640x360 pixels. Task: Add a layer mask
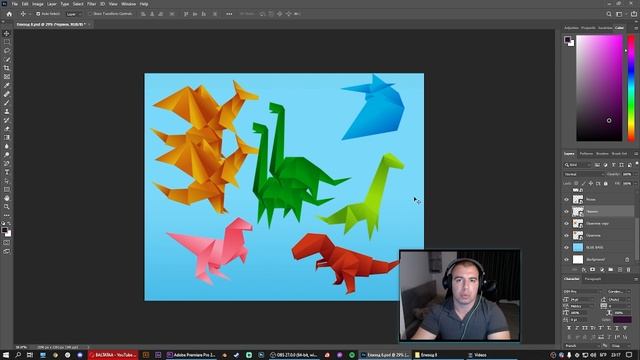point(593,270)
